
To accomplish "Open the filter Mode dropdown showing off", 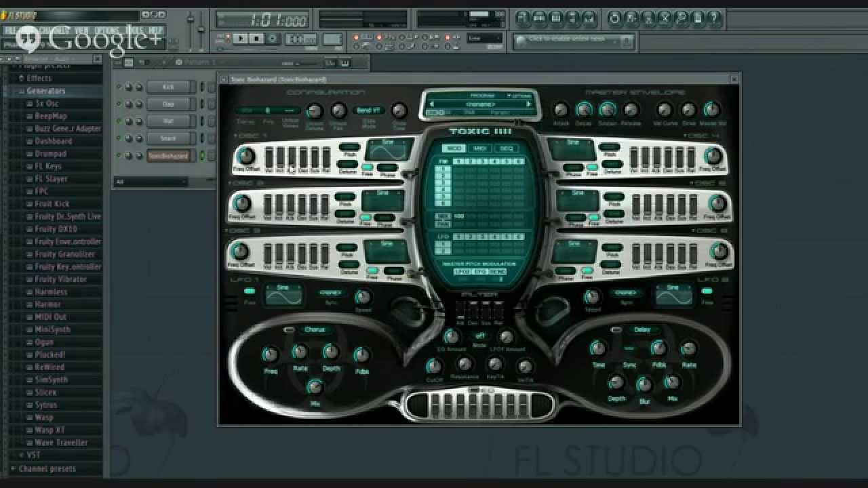I will (x=480, y=335).
